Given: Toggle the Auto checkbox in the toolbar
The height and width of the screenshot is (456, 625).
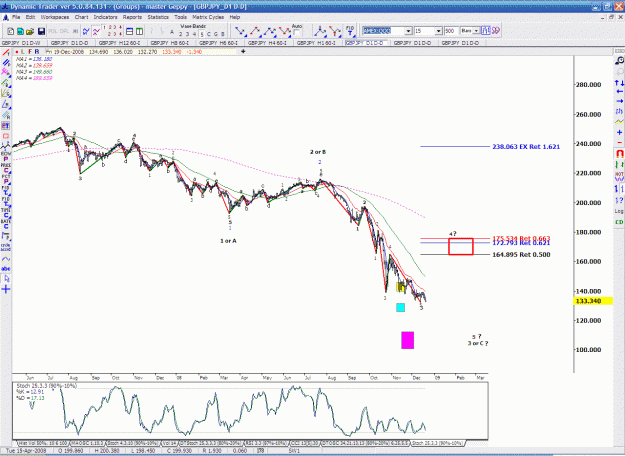Looking at the screenshot, I should pos(296,33).
